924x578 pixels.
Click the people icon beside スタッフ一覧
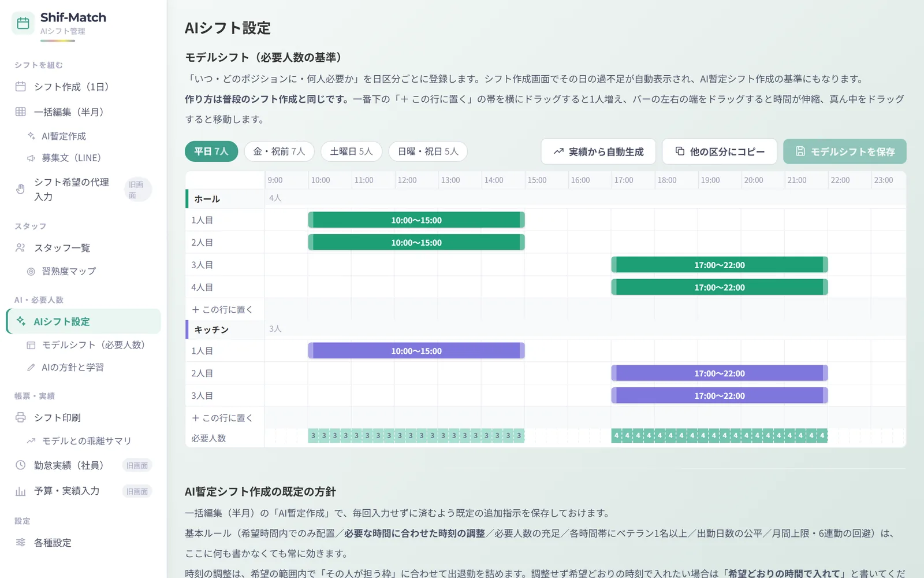(21, 247)
